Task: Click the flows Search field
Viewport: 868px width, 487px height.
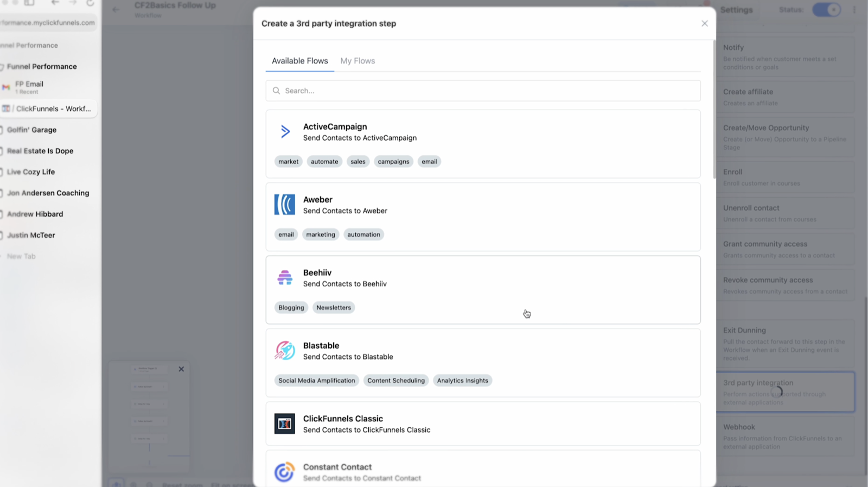Action: [483, 91]
